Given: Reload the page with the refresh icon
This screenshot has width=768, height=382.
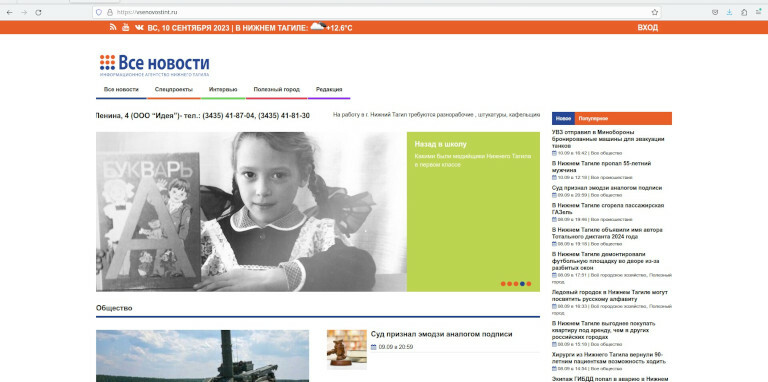Looking at the screenshot, I should [x=38, y=12].
